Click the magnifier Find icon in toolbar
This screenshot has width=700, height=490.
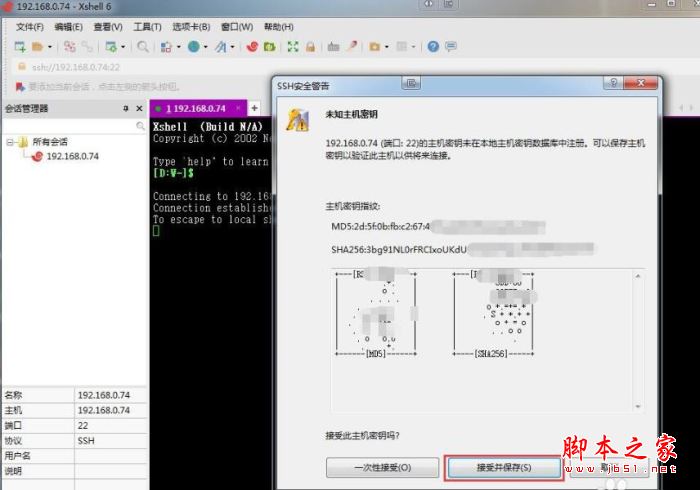click(x=143, y=46)
